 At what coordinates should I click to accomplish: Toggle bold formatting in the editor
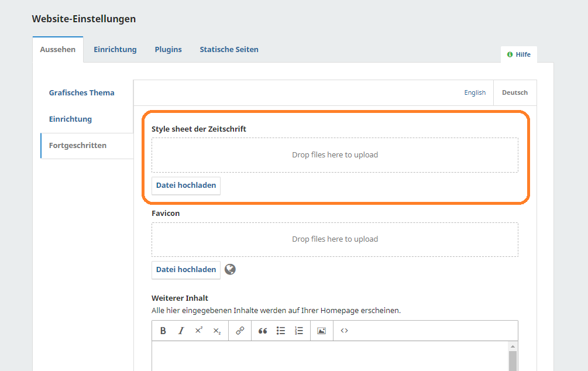(x=163, y=331)
